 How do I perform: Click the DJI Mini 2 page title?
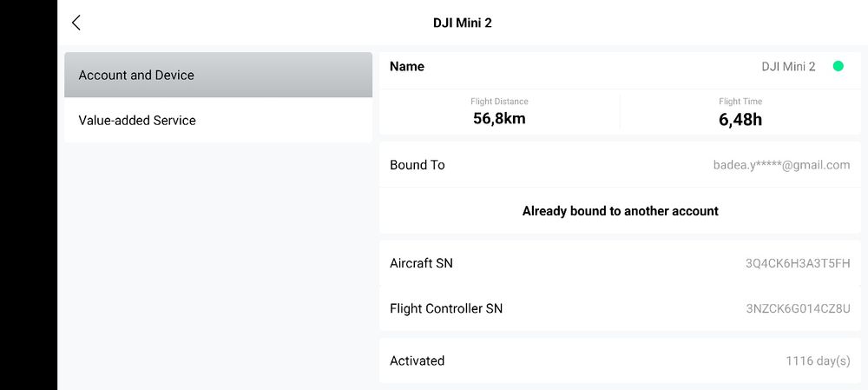coord(463,23)
